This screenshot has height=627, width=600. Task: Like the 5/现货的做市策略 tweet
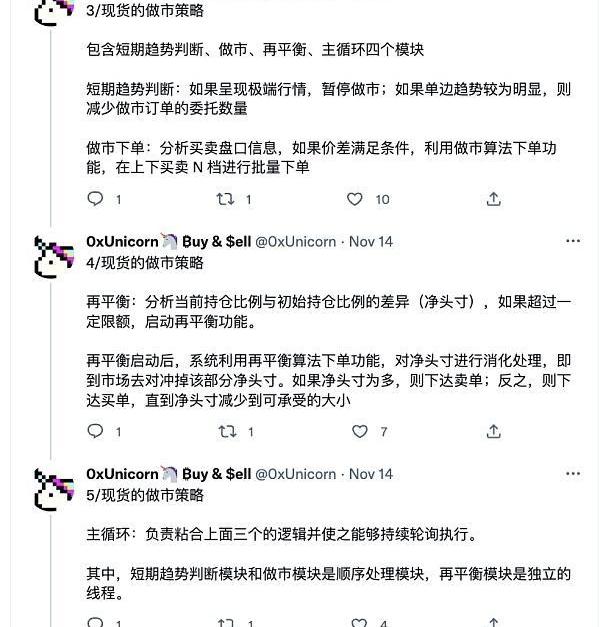(359, 622)
